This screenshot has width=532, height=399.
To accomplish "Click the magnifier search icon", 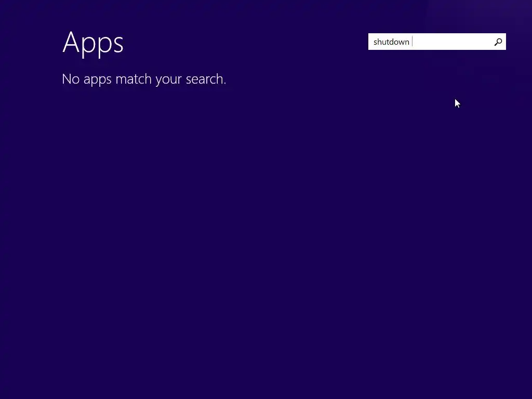I will pyautogui.click(x=498, y=42).
